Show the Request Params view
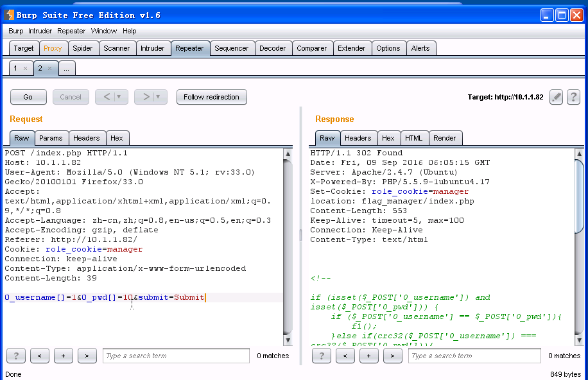Viewport: 588px width, 380px height. click(51, 138)
